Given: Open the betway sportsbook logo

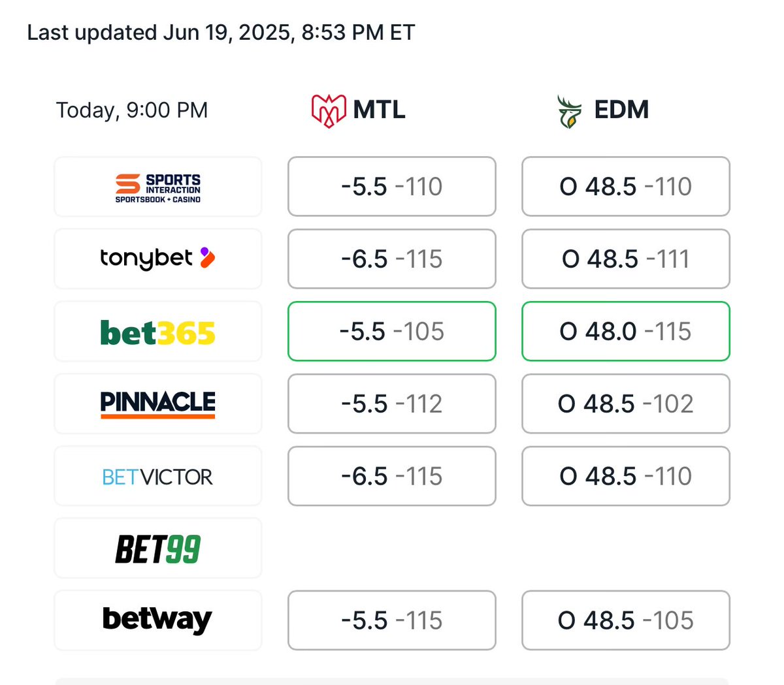Looking at the screenshot, I should (158, 621).
